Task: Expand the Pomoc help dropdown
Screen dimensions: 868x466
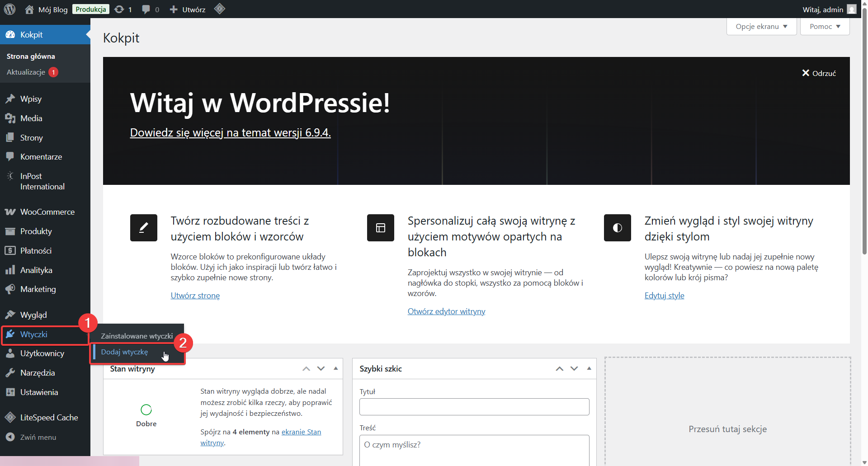Action: tap(825, 26)
